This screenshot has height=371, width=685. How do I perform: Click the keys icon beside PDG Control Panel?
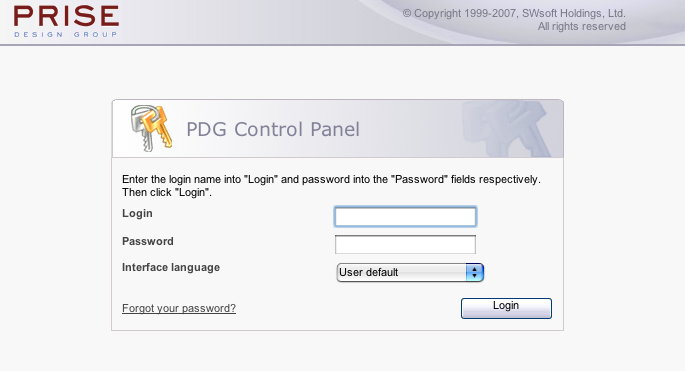point(151,128)
